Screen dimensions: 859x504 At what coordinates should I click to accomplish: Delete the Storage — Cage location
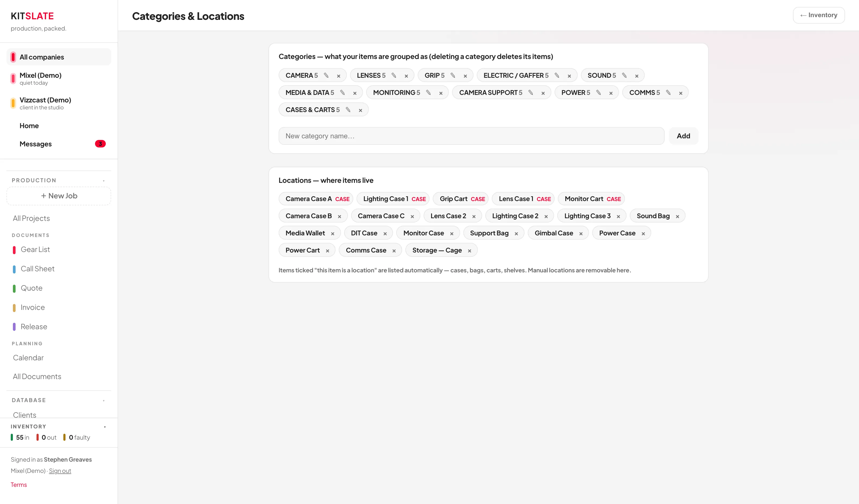(x=469, y=251)
